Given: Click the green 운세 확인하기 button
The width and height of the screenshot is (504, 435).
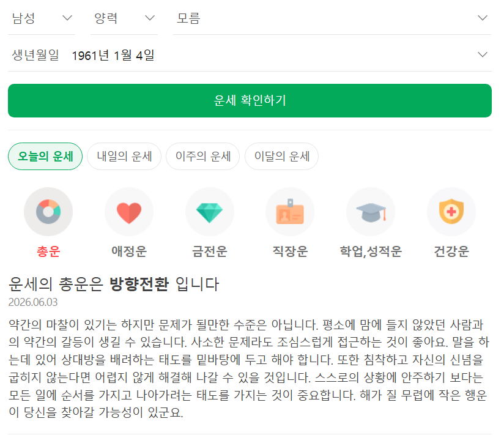Looking at the screenshot, I should tap(250, 100).
